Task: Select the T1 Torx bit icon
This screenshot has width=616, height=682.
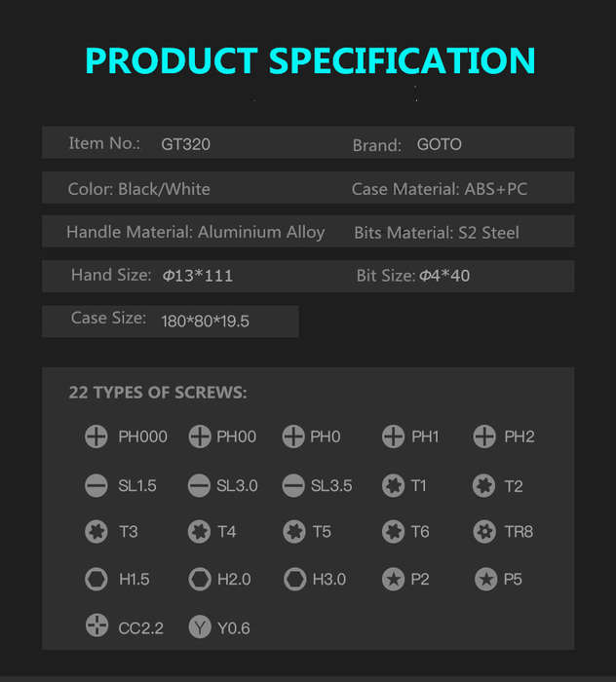Action: 393,485
